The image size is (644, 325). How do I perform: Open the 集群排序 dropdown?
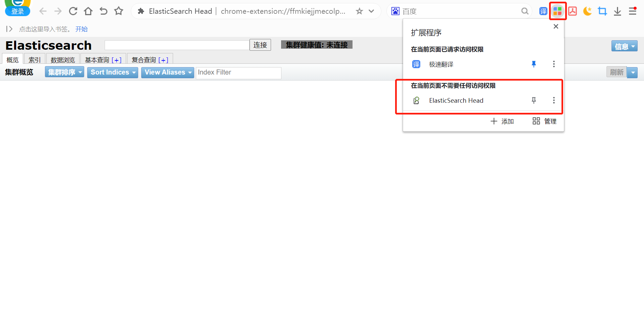[x=64, y=72]
